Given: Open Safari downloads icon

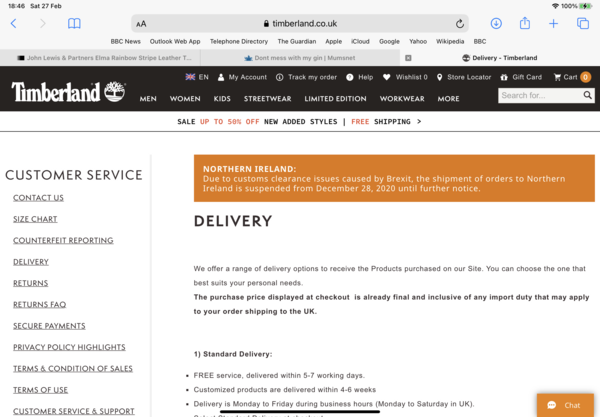Looking at the screenshot, I should [x=496, y=23].
